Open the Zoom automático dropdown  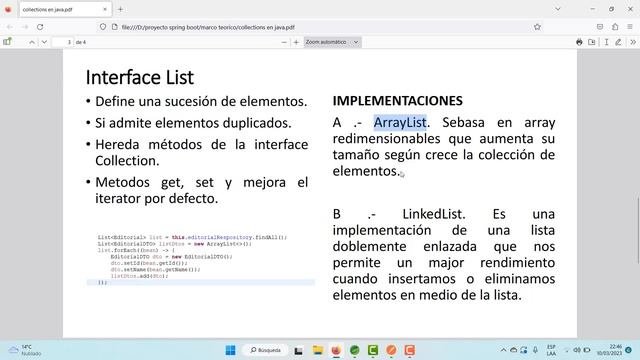pos(332,42)
